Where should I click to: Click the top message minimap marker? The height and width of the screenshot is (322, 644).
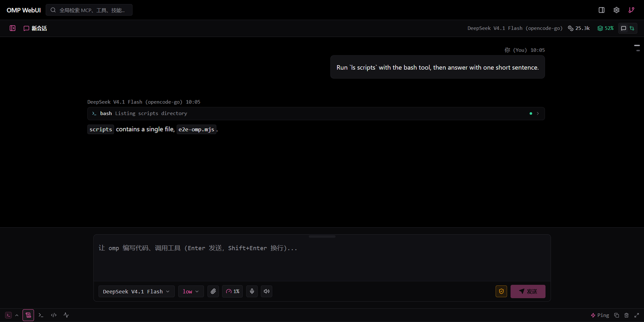(637, 46)
